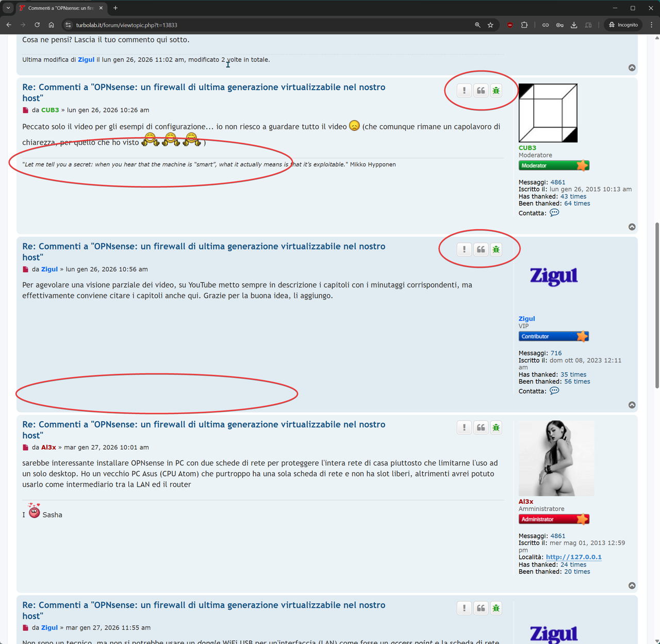660x644 pixels.
Task: Open CUB3's '64 times' been thanked link
Action: pos(577,203)
